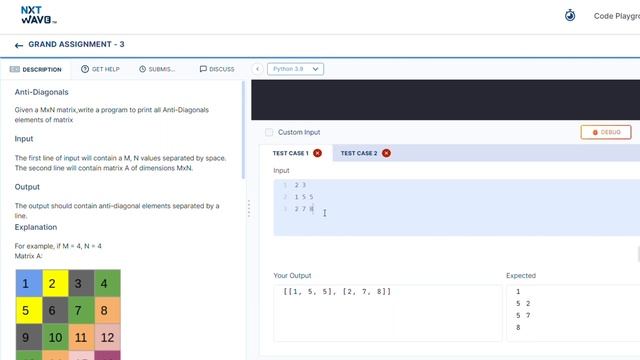Click inside the test case Input box
The height and width of the screenshot is (360, 640).
pyautogui.click(x=456, y=207)
